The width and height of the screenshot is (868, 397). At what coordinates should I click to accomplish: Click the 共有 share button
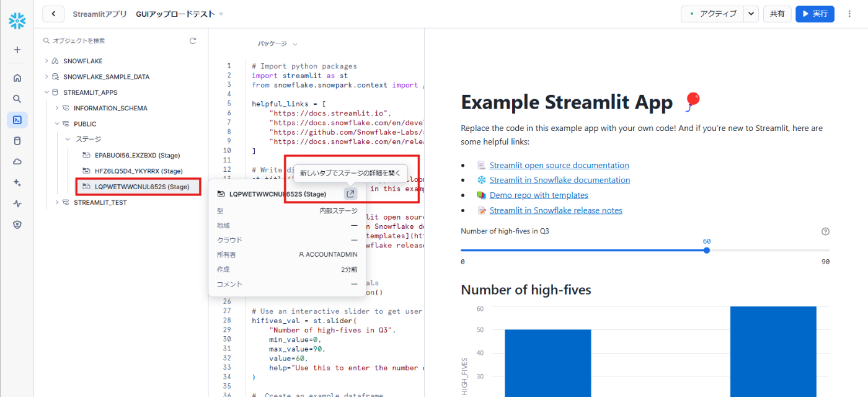coord(777,14)
